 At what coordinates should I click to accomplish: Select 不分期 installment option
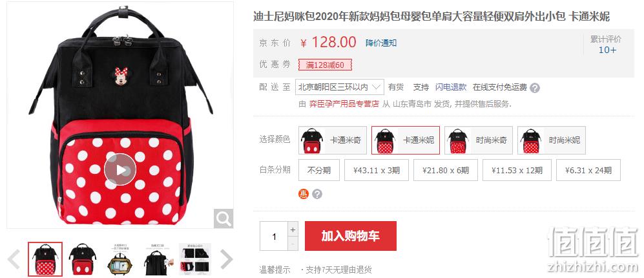click(319, 170)
